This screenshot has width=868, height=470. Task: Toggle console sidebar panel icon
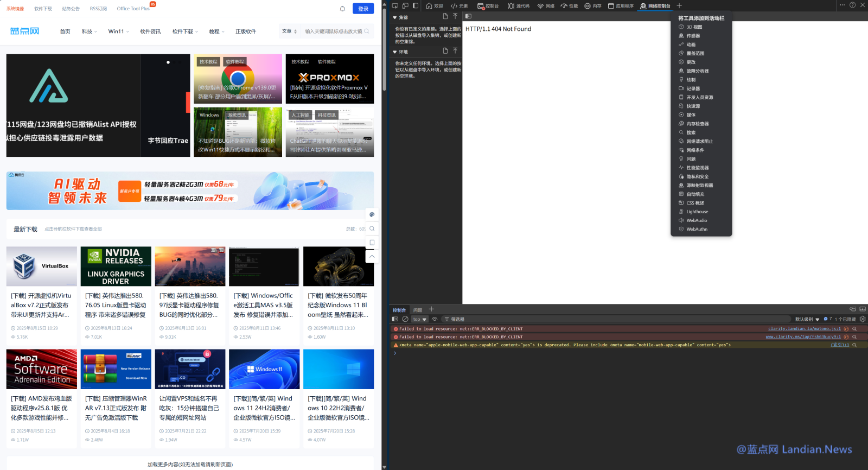395,319
